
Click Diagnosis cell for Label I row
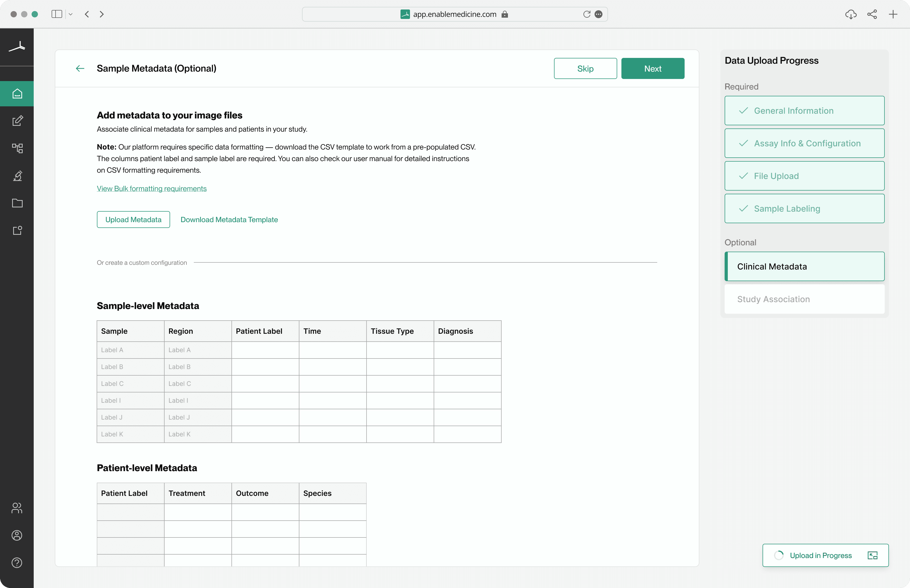pos(467,400)
